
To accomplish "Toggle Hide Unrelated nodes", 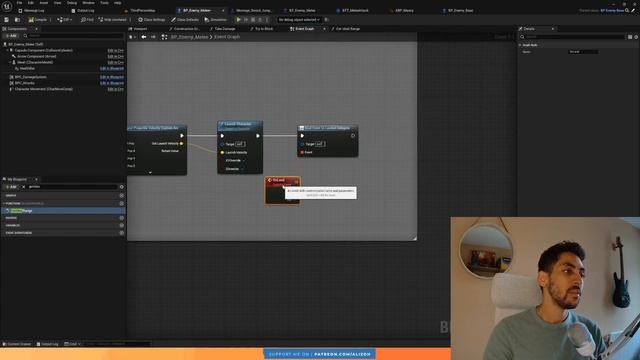I will 112,20.
